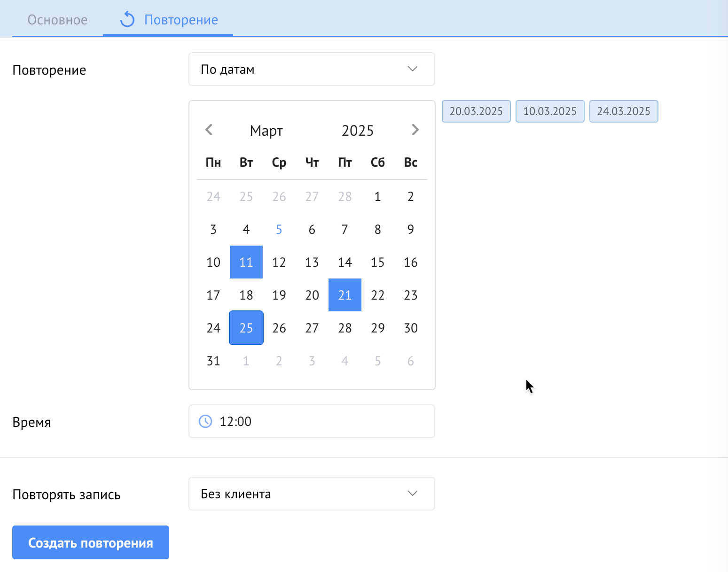Open the Повторение tab

click(168, 20)
